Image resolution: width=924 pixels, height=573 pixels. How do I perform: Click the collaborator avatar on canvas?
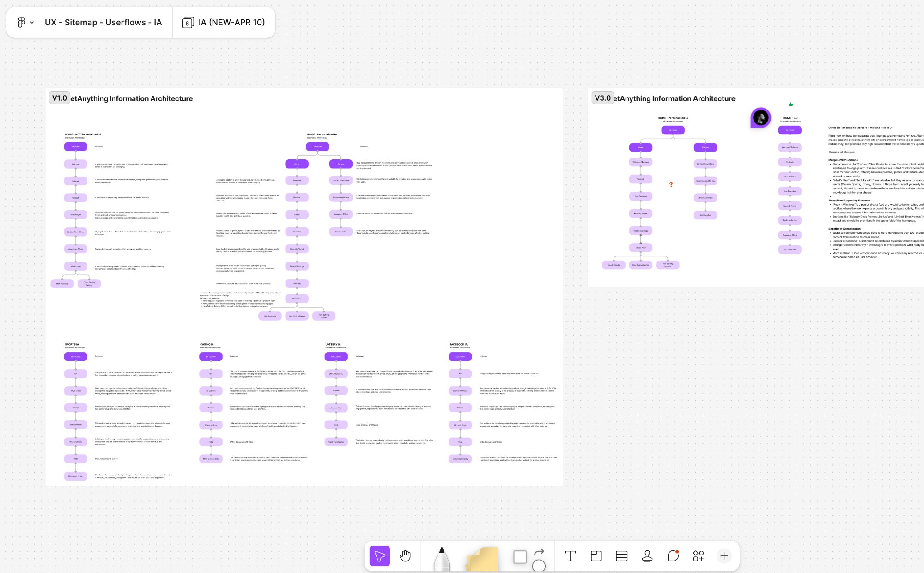coord(761,118)
